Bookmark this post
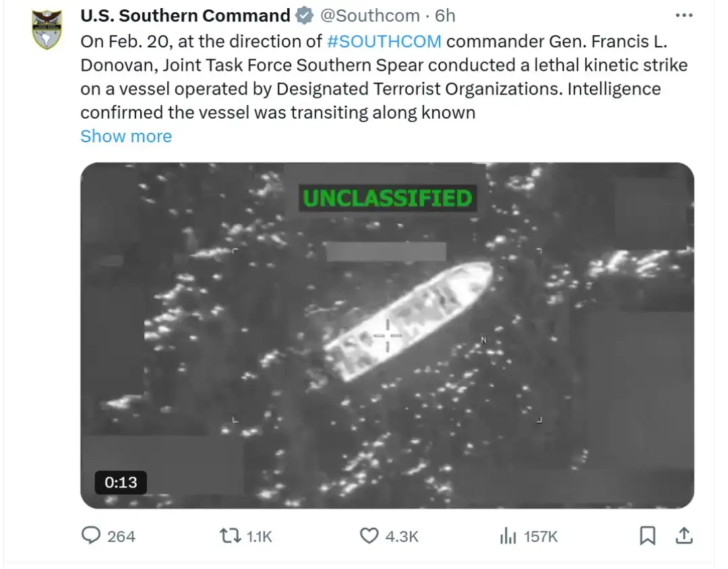This screenshot has height=569, width=728. point(647,536)
